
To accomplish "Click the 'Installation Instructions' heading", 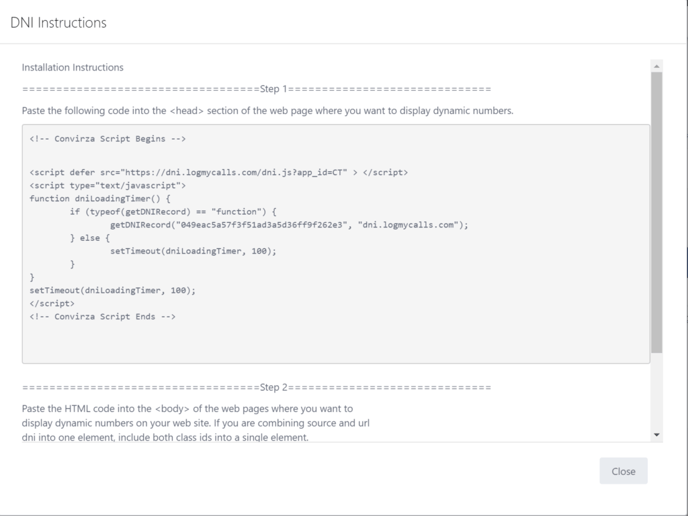I will 72,67.
